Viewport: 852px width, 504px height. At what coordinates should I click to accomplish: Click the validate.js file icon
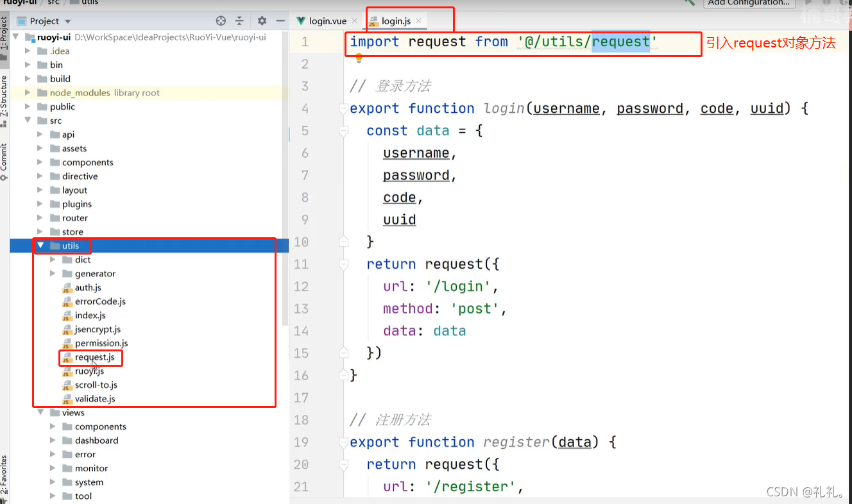[67, 399]
